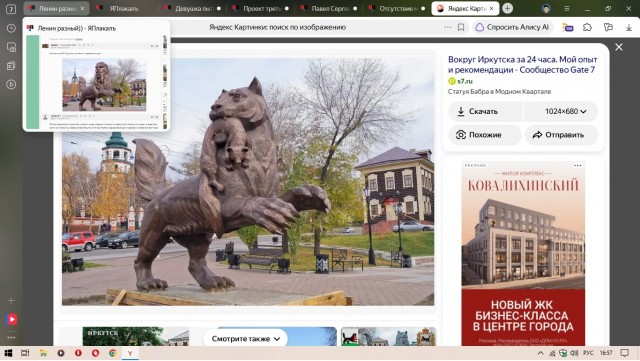The height and width of the screenshot is (361, 640).
Task: Open ad options three dots on Ковалихинский banner
Action: tap(578, 165)
